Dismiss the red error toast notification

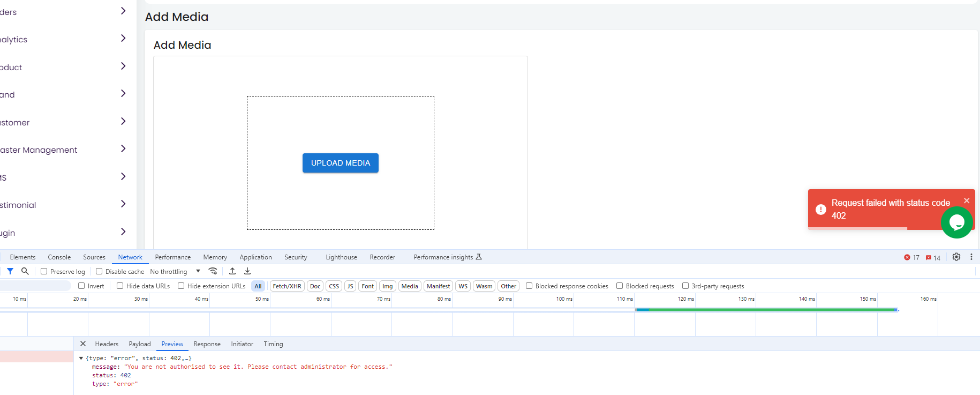coord(967,200)
